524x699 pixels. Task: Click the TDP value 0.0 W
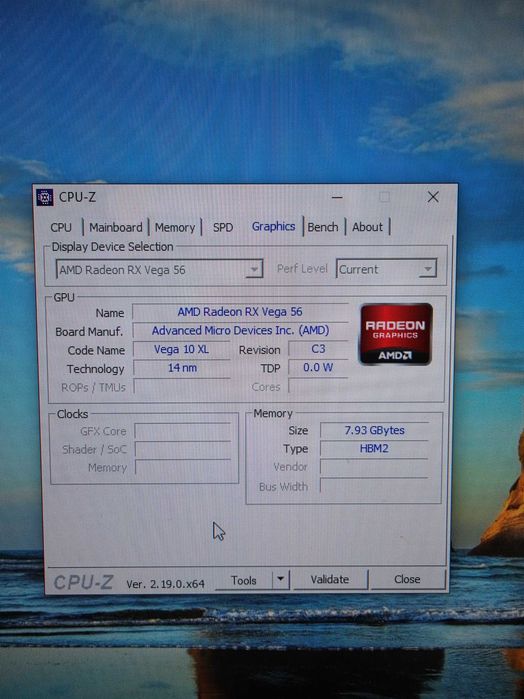click(318, 367)
